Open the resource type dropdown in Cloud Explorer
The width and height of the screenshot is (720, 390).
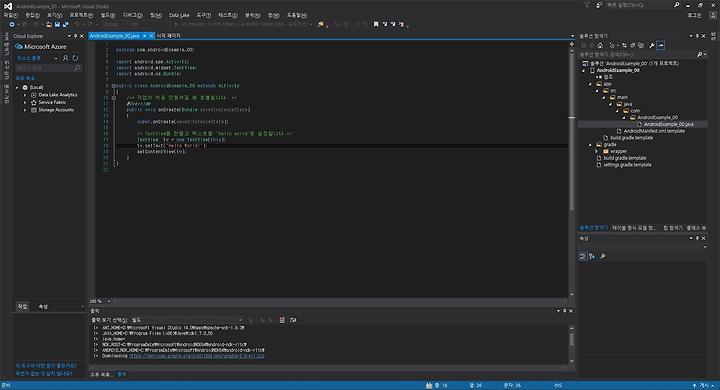pyautogui.click(x=56, y=58)
